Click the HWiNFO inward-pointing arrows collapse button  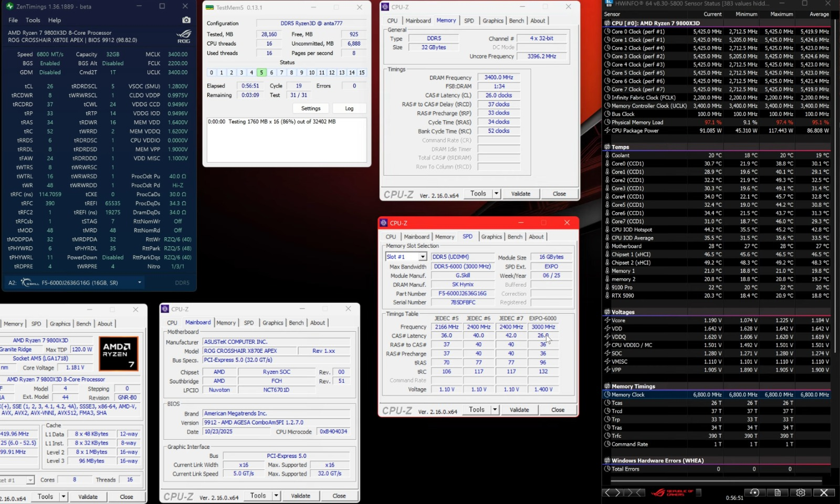point(634,492)
